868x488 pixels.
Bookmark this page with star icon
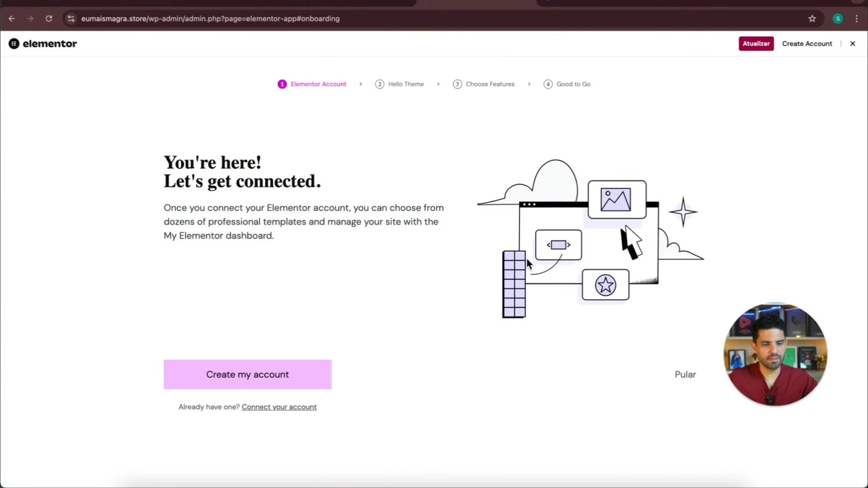click(812, 19)
